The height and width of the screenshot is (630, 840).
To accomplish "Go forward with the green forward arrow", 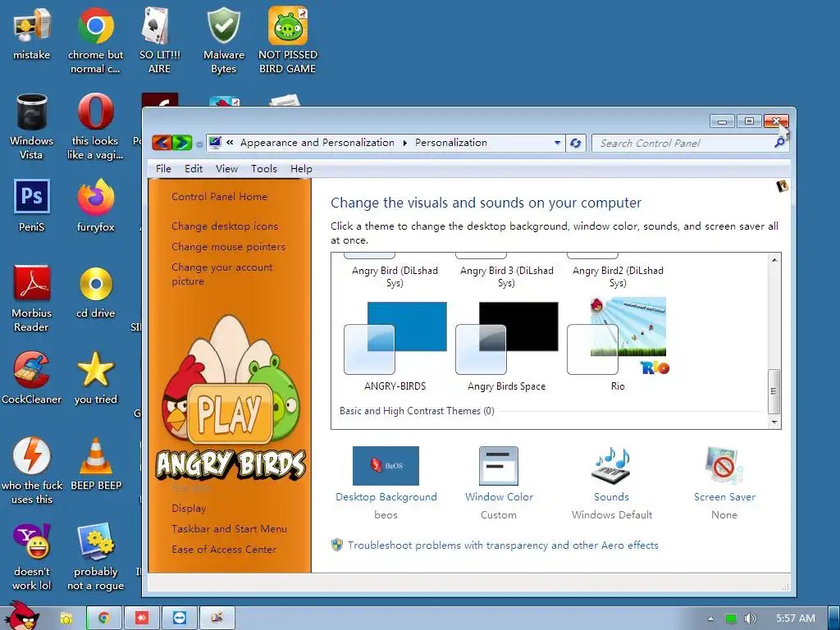I will (x=181, y=143).
